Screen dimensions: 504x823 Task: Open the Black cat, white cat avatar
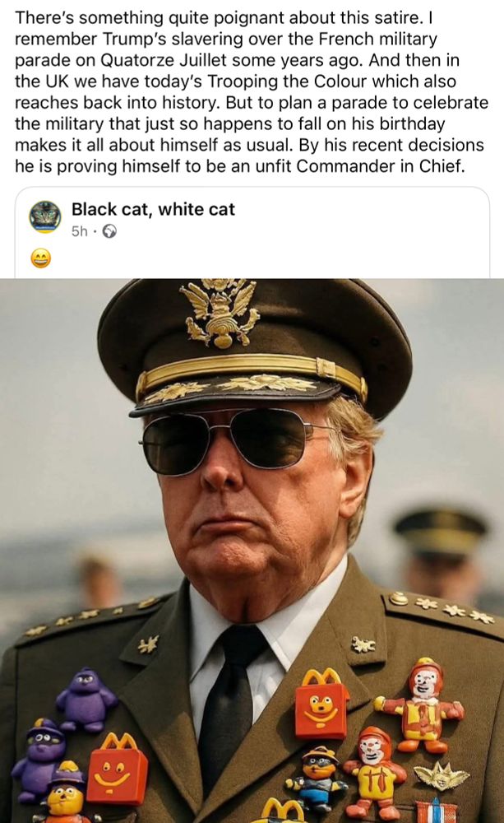point(45,216)
